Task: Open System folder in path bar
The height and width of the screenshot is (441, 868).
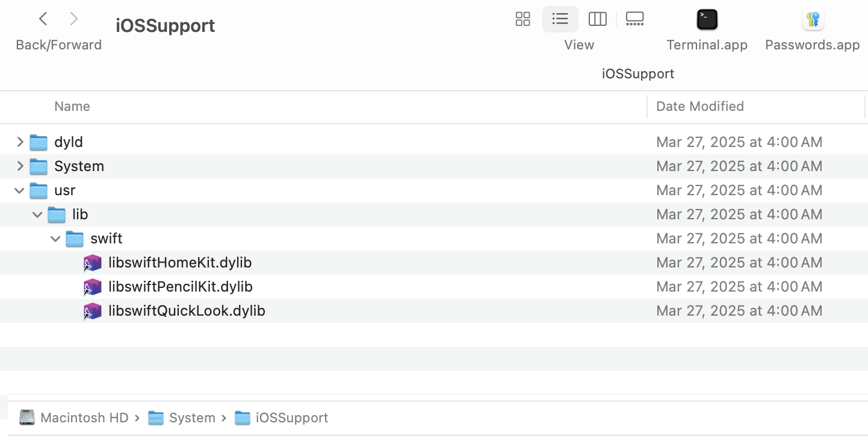Action: click(191, 418)
